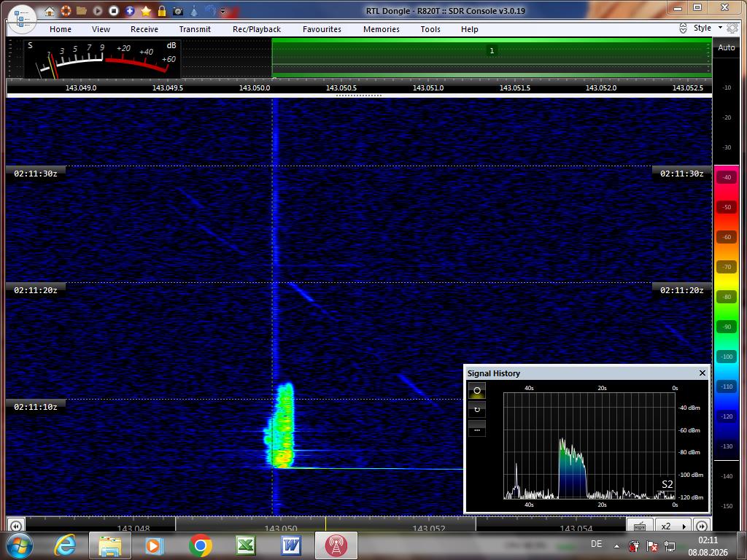
Task: Click the waterfall splitter handle dots
Action: tap(359, 96)
